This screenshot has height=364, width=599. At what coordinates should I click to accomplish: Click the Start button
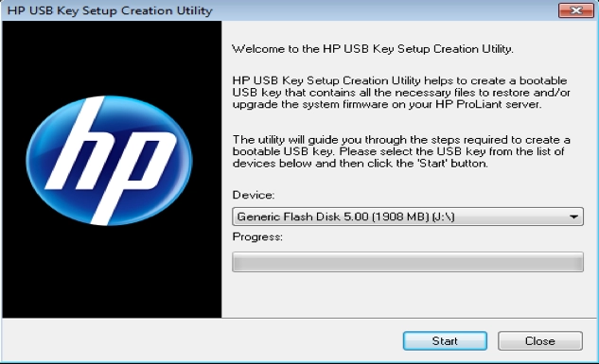(x=445, y=340)
